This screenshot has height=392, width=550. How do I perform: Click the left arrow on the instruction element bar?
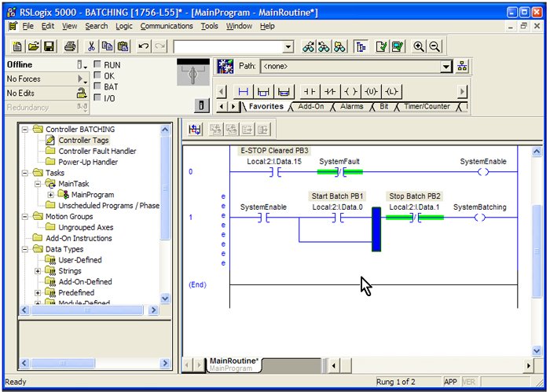pyautogui.click(x=221, y=92)
